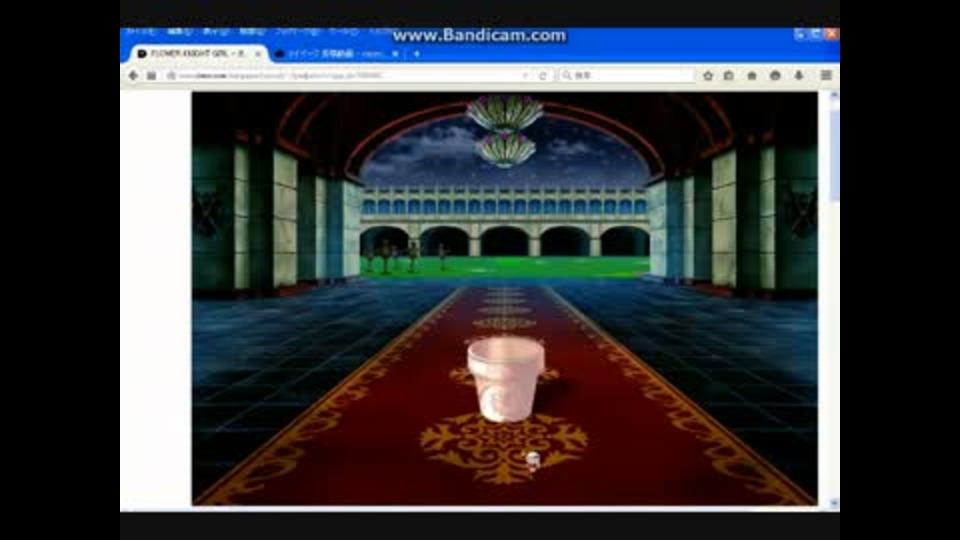Click the pink flower pot in the game
Image resolution: width=960 pixels, height=540 pixels.
(x=505, y=380)
